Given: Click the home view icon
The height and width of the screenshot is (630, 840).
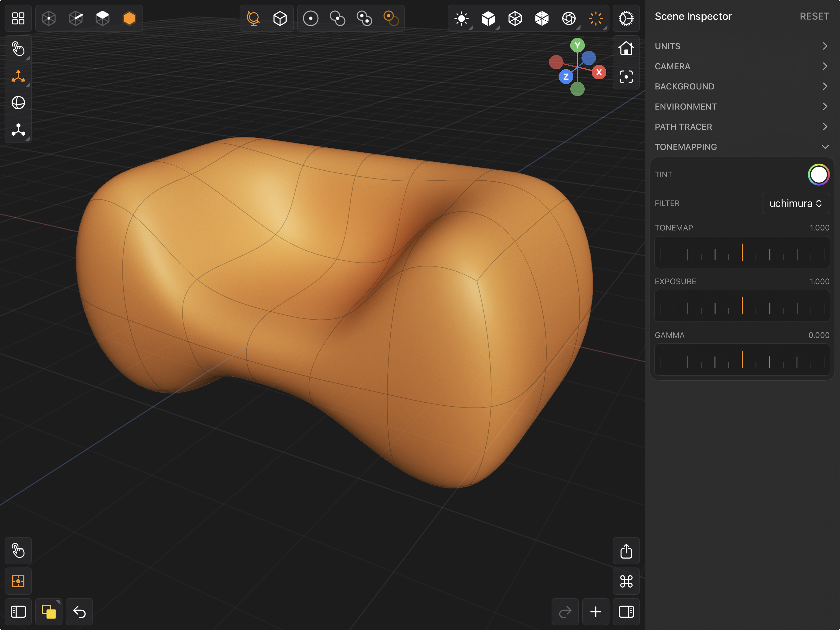Looking at the screenshot, I should pyautogui.click(x=626, y=49).
